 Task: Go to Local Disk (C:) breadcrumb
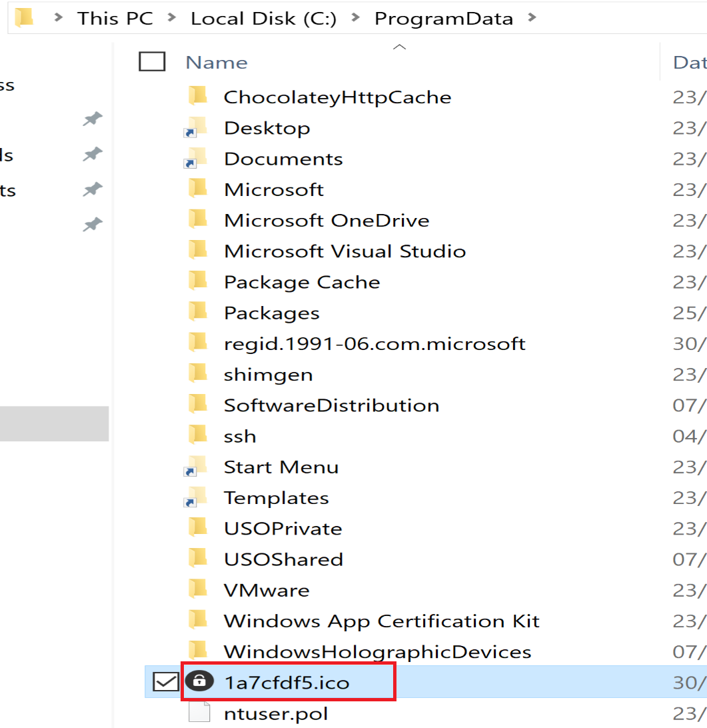click(263, 19)
